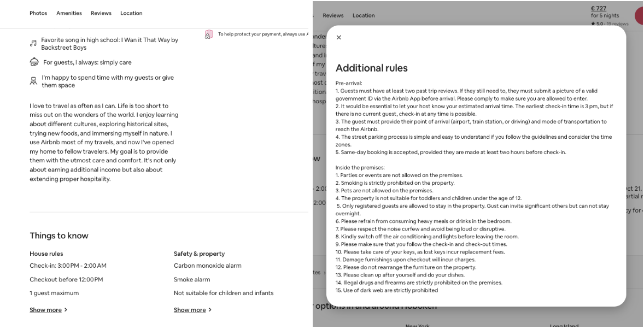Expand Safety & property with Show more

(x=190, y=309)
